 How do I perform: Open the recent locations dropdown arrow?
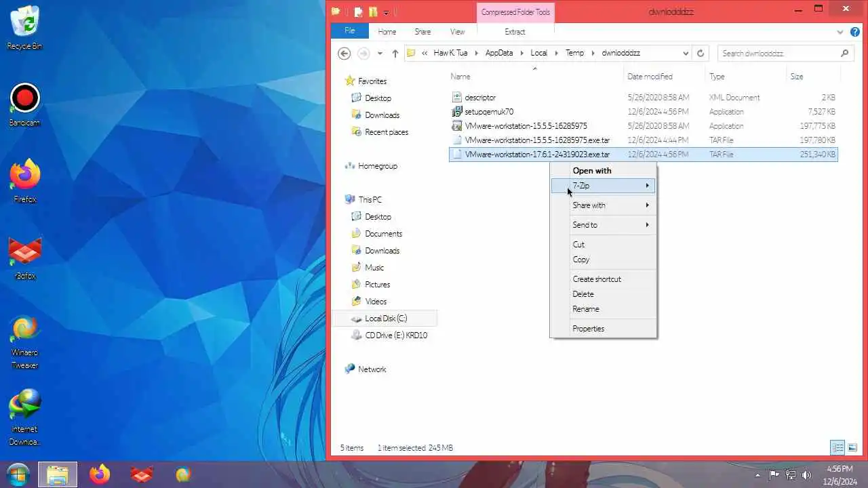pos(380,53)
